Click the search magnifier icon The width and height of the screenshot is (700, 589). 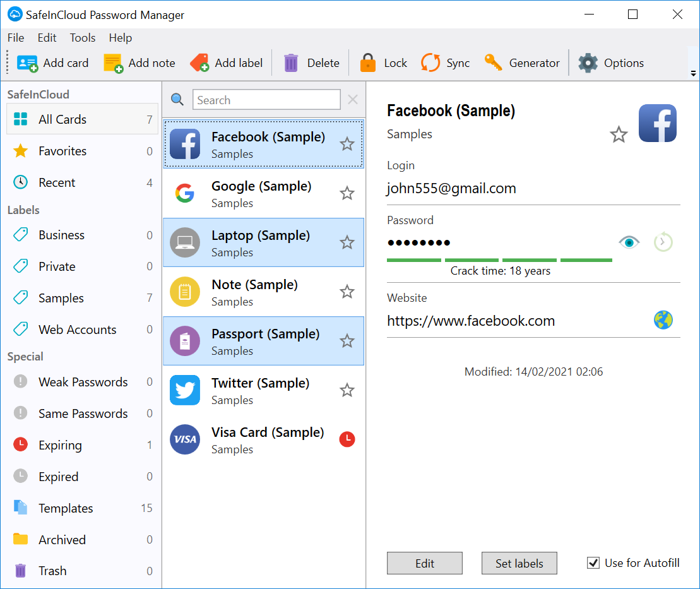point(177,99)
